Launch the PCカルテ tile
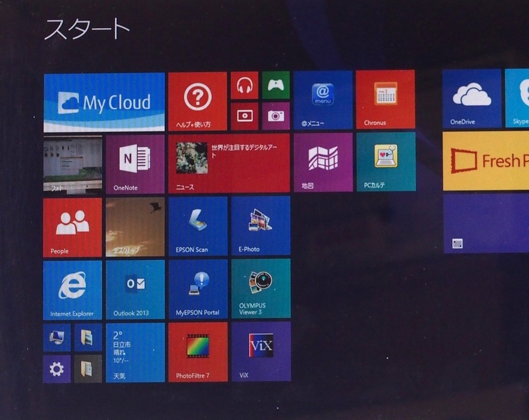The height and width of the screenshot is (420, 529). click(x=386, y=161)
